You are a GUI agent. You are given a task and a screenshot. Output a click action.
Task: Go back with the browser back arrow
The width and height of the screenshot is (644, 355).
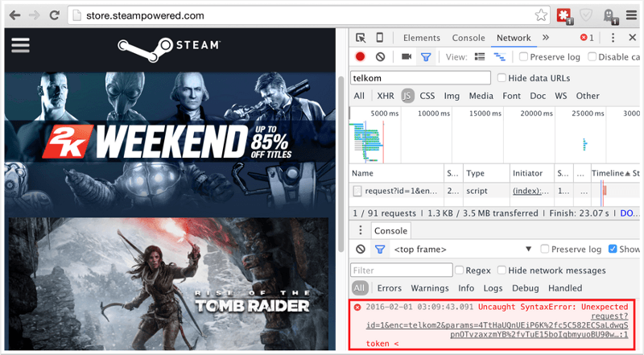[14, 15]
